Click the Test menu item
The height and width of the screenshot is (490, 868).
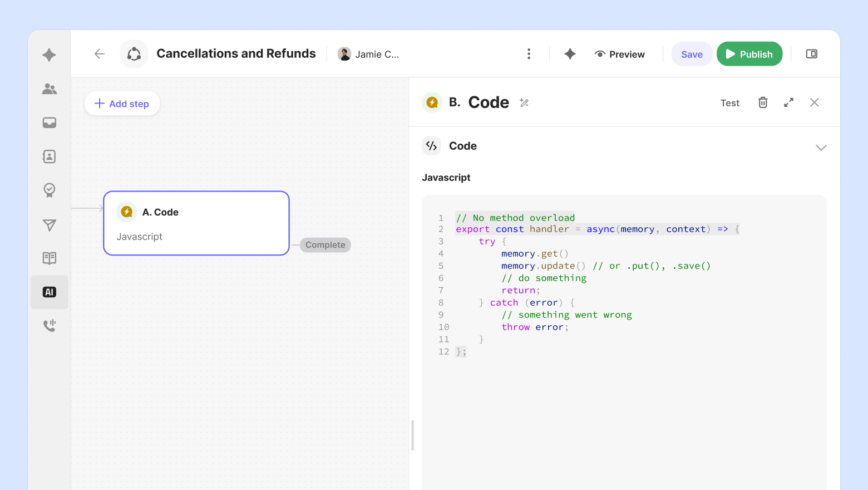click(729, 103)
